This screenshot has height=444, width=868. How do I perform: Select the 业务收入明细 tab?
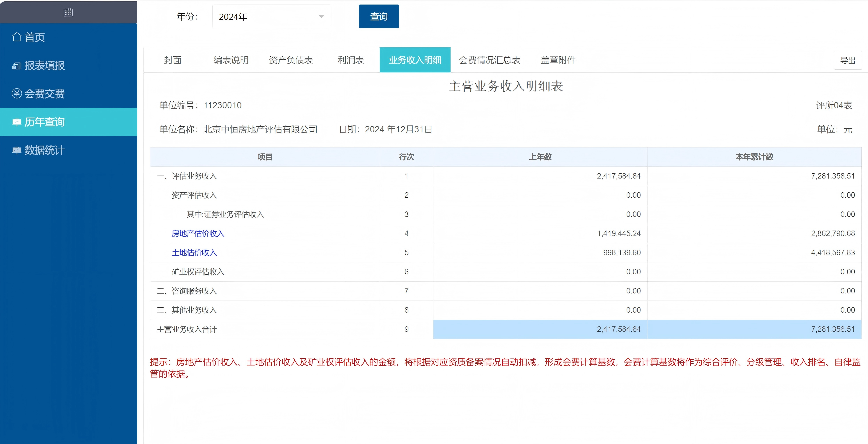tap(415, 60)
